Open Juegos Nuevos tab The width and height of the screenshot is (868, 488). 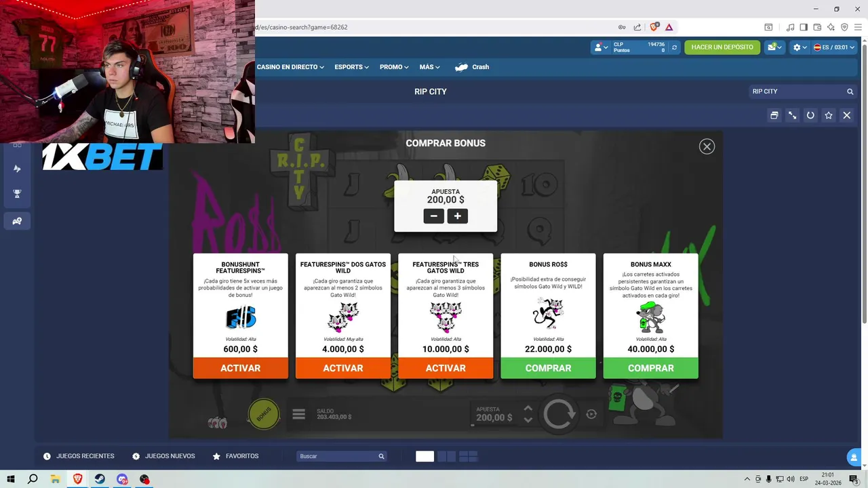point(163,456)
